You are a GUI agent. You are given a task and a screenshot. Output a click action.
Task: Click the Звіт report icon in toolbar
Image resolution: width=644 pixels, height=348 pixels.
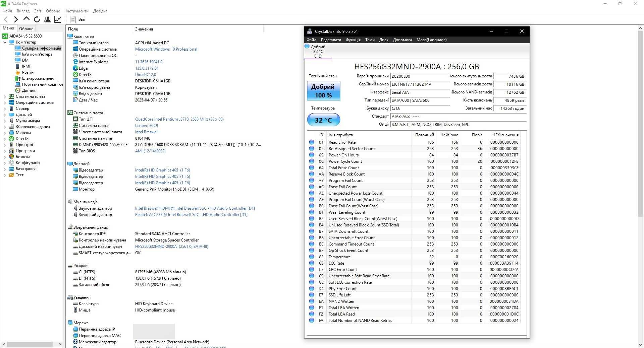73,19
